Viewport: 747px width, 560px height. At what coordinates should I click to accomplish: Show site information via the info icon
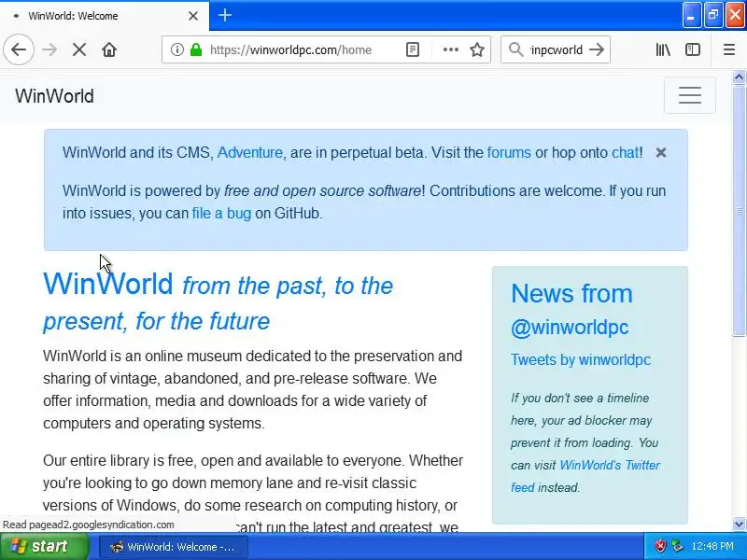177,49
